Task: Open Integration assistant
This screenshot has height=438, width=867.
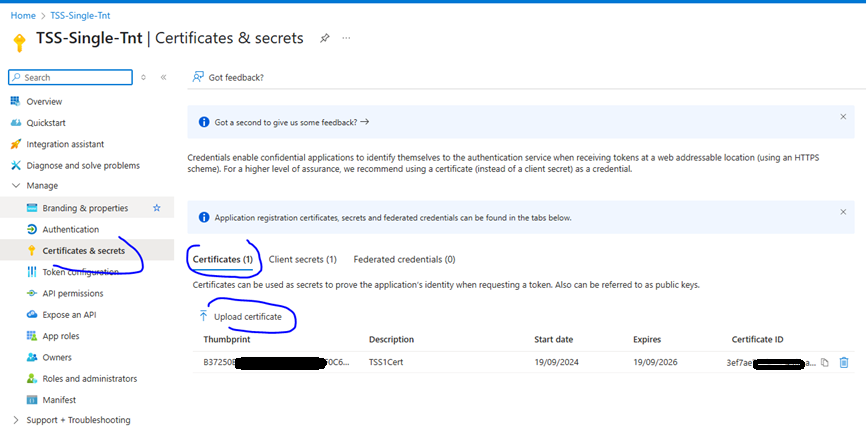Action: 65,144
